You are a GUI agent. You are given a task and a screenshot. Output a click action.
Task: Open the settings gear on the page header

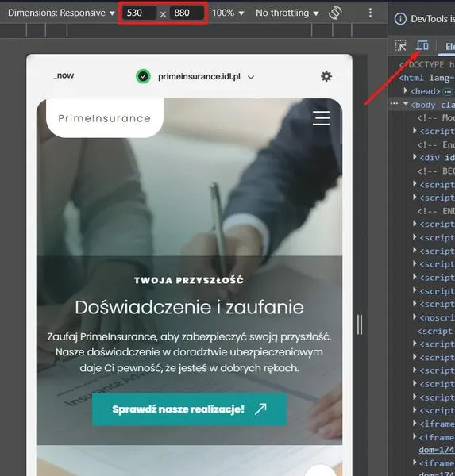tap(326, 76)
